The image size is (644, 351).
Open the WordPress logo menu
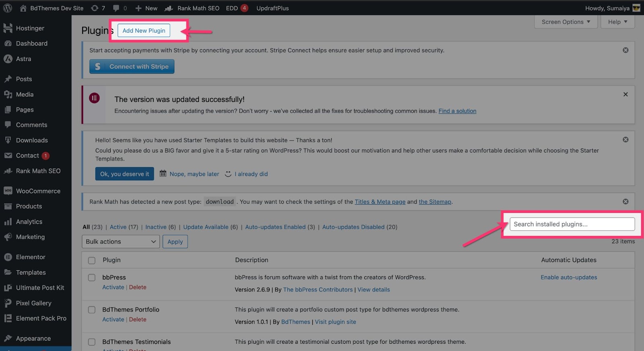8,8
